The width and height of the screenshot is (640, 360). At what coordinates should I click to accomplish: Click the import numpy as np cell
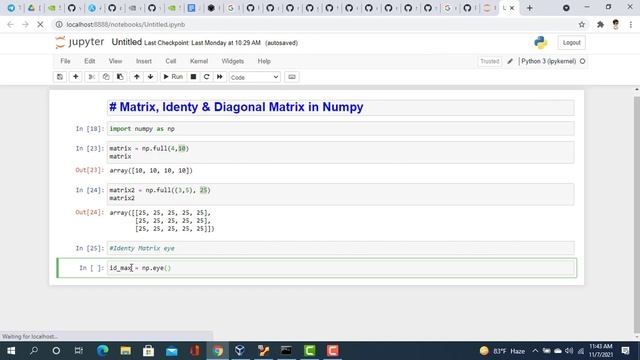pyautogui.click(x=340, y=129)
